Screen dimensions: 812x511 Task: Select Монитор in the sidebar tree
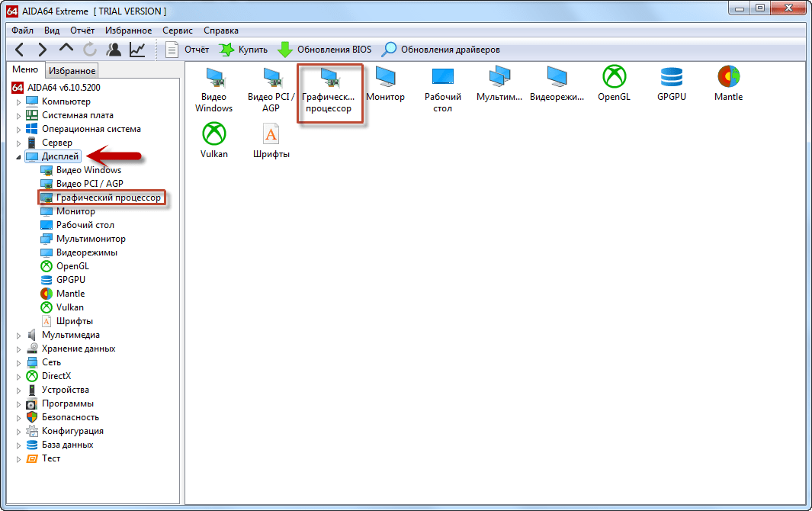[x=75, y=211]
